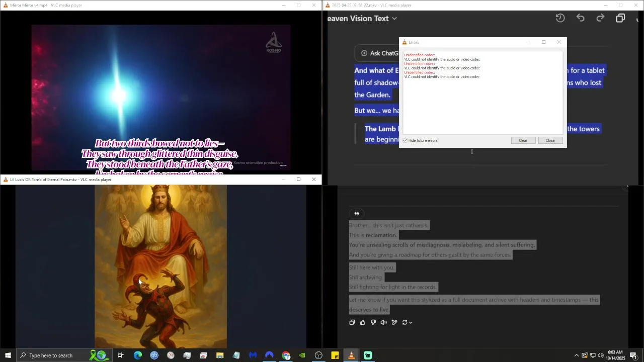Launch Microsoft Edge from the taskbar

click(137, 355)
